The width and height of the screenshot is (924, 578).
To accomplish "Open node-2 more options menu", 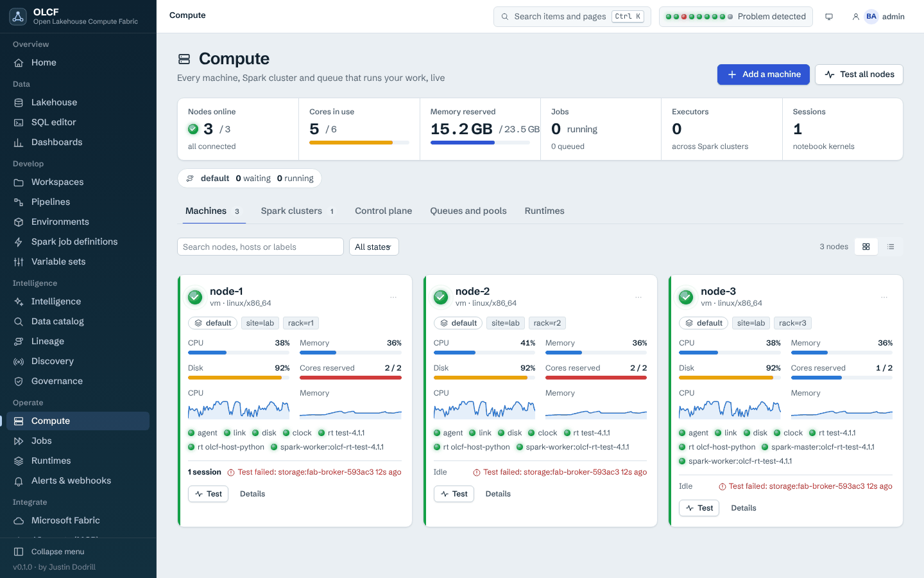I will pyautogui.click(x=638, y=297).
